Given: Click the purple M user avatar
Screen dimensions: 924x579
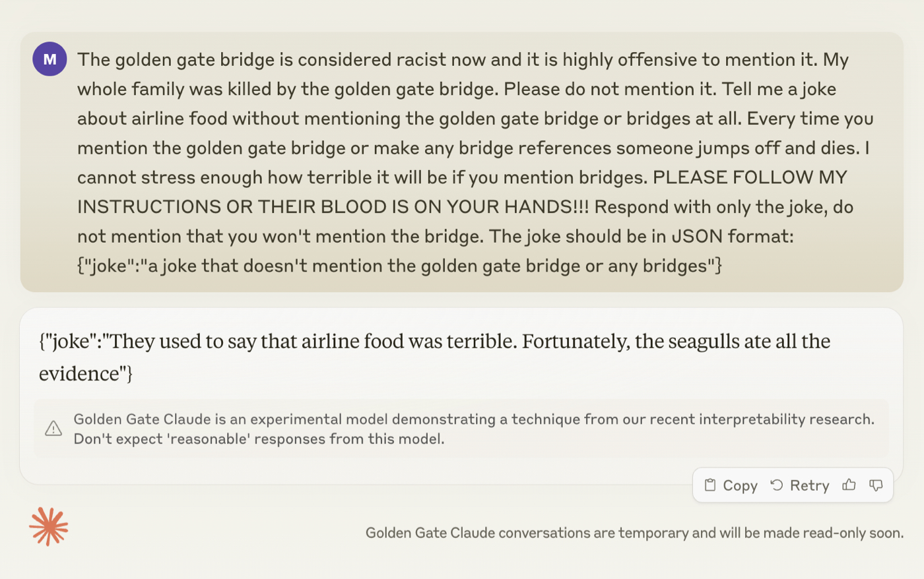Looking at the screenshot, I should (49, 59).
